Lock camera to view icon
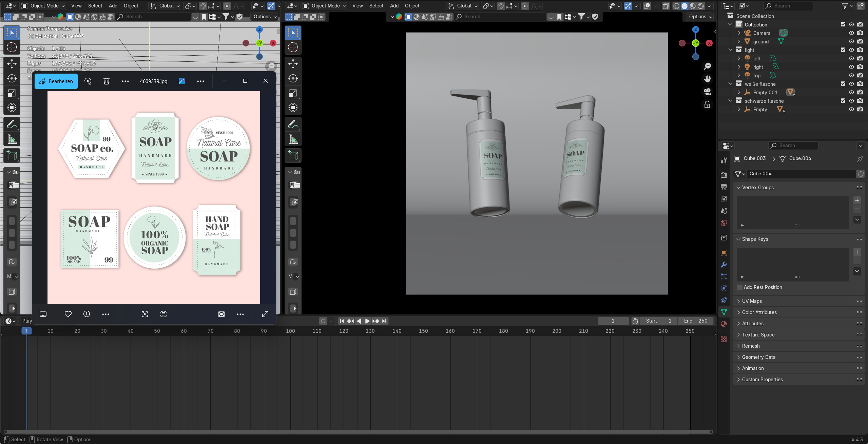The height and width of the screenshot is (444, 868). click(707, 105)
